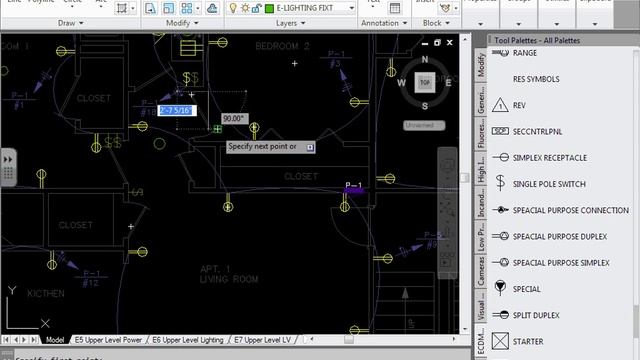
Task: Click the offset icon right of Array
Action: 212,8
